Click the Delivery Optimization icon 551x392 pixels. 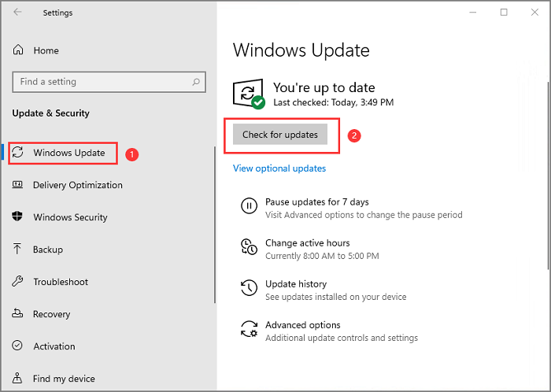pyautogui.click(x=18, y=185)
